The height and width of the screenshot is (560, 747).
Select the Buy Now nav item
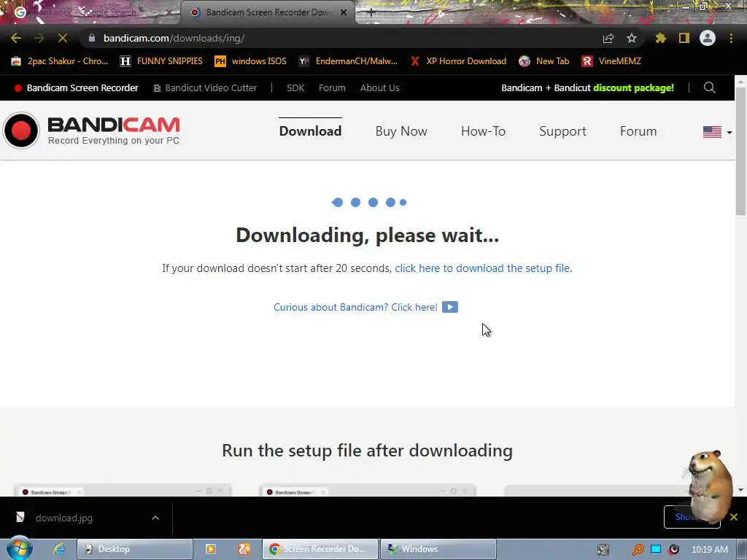[x=401, y=131]
